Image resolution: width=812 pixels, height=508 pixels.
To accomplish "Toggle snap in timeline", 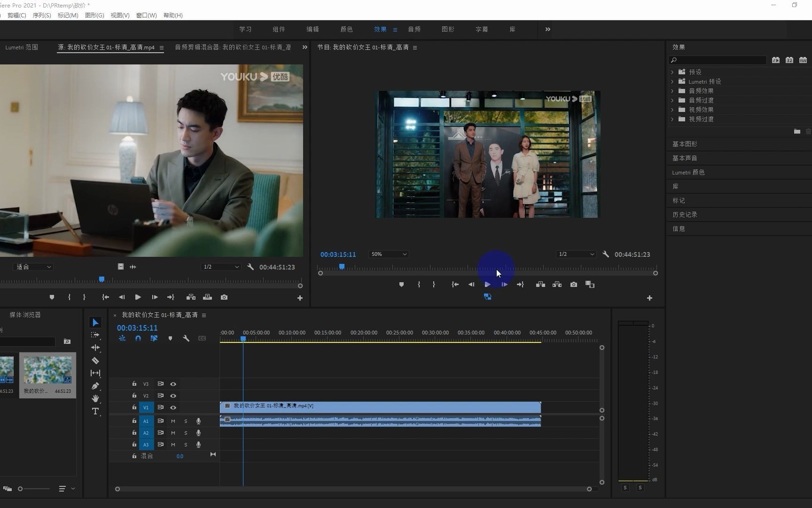I will point(138,338).
